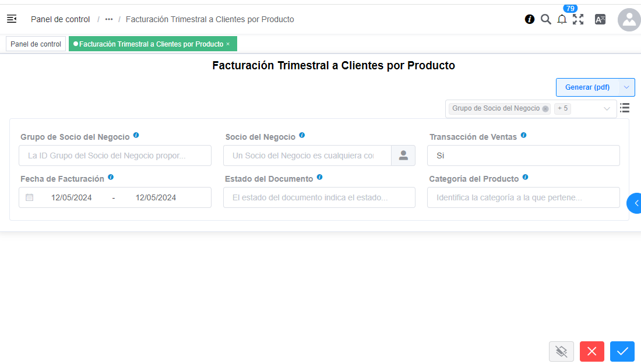
Task: Open the sidebar hamburger menu
Action: 12,19
